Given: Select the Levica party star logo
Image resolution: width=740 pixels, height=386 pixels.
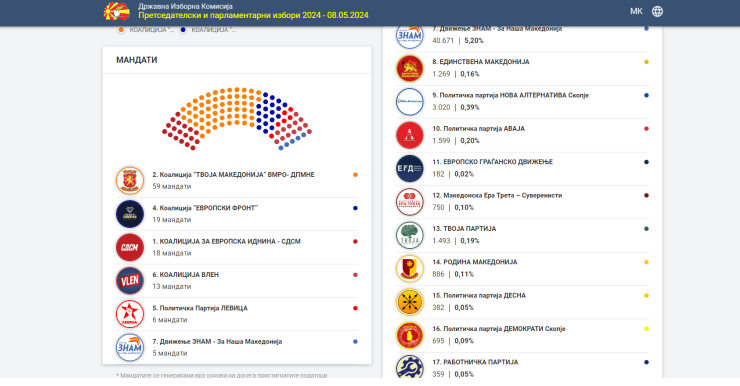Looking at the screenshot, I should point(130,314).
